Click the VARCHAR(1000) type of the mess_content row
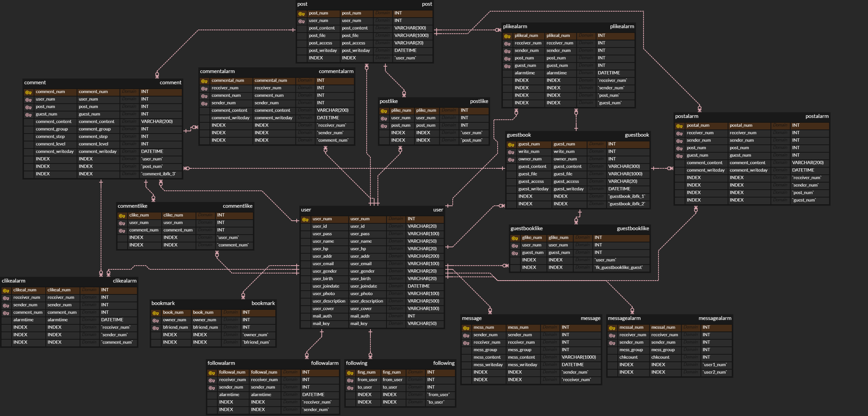Viewport: 868px width, 416px height. click(x=578, y=357)
